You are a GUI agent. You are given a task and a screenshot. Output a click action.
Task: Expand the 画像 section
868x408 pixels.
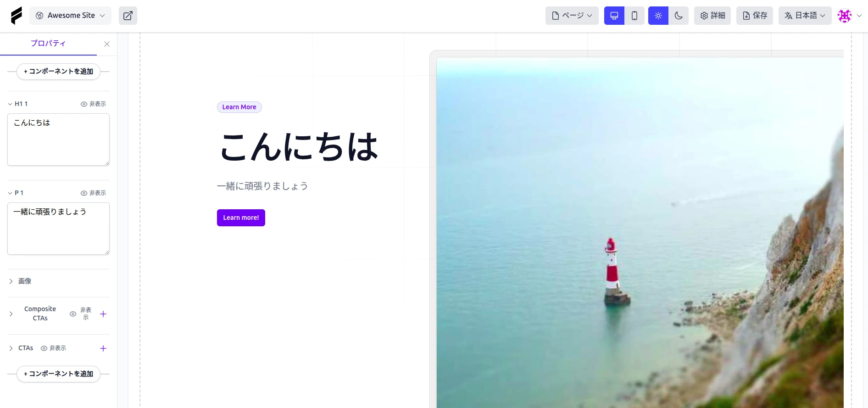coord(11,281)
